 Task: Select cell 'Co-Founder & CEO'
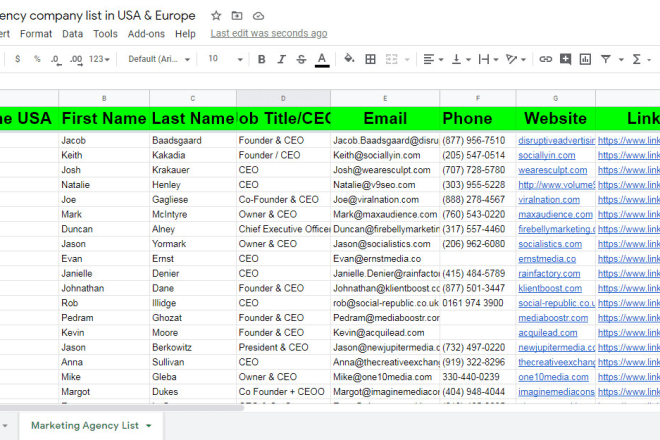(283, 200)
